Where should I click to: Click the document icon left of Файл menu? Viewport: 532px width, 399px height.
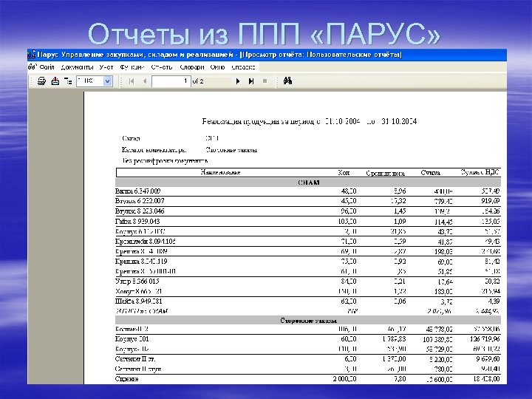point(33,66)
